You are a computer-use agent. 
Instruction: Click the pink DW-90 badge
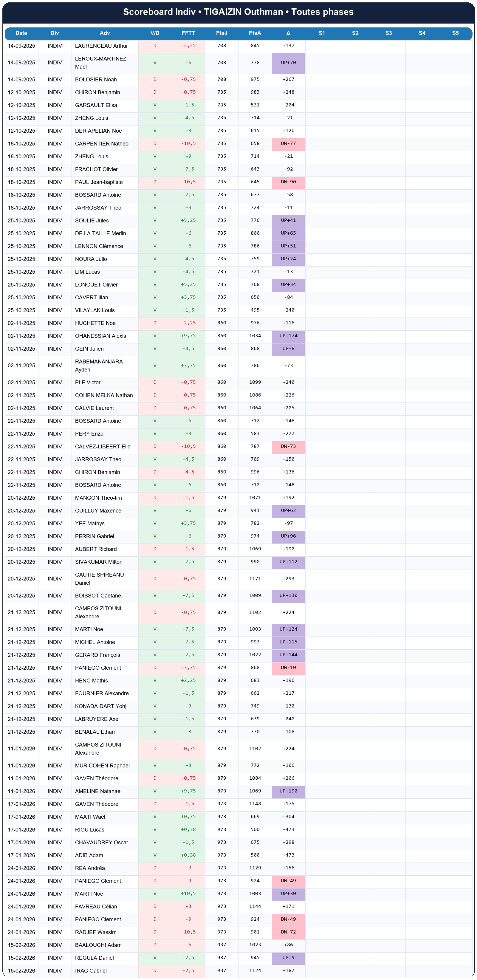point(288,182)
